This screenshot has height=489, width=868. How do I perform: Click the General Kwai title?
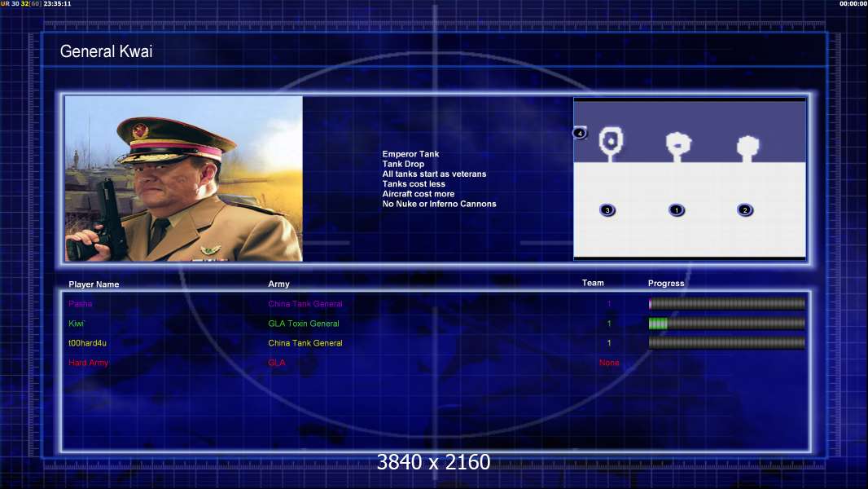pyautogui.click(x=107, y=51)
